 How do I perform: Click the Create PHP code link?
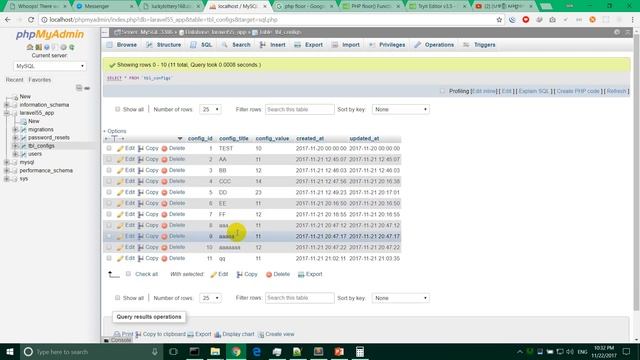578,91
